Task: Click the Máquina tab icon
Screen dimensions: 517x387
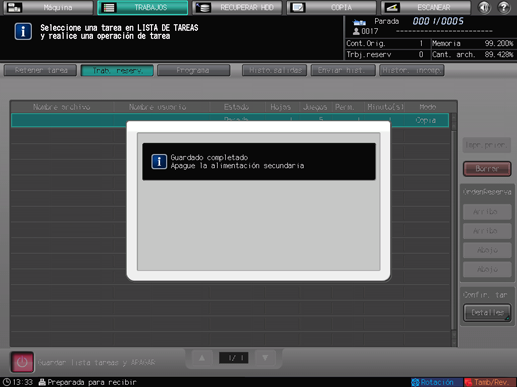Action: click(14, 7)
